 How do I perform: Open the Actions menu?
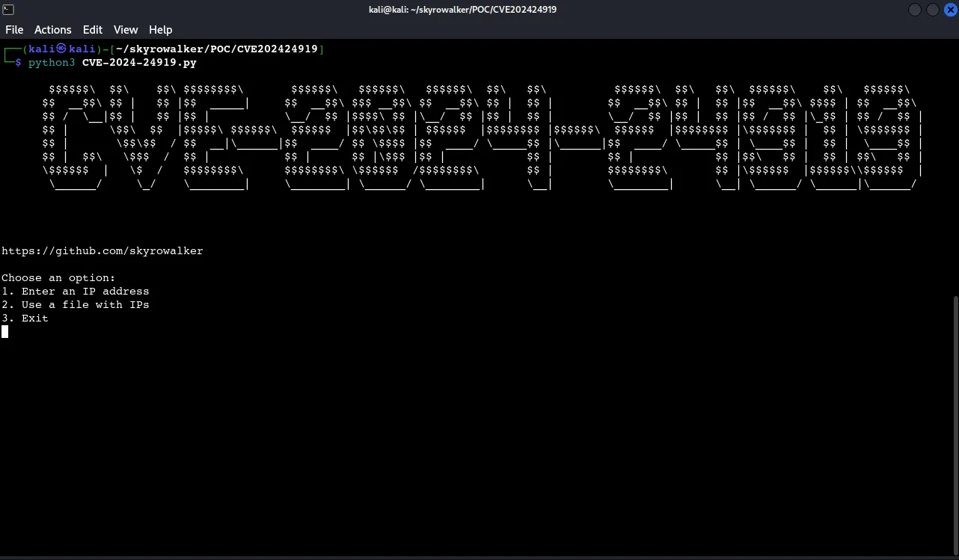click(52, 30)
